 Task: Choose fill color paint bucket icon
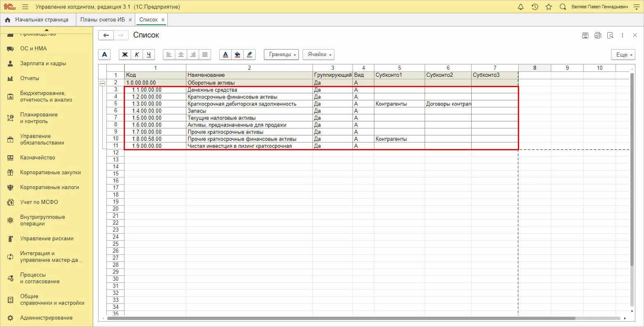(237, 54)
